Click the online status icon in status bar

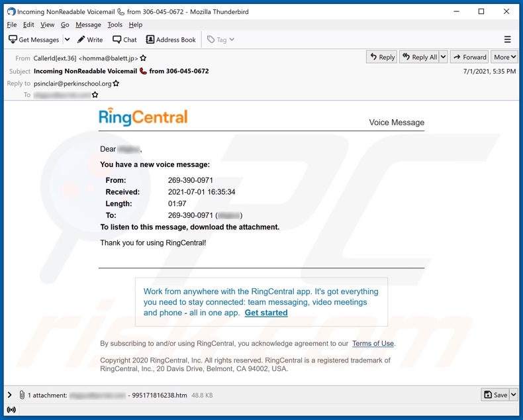point(11,409)
